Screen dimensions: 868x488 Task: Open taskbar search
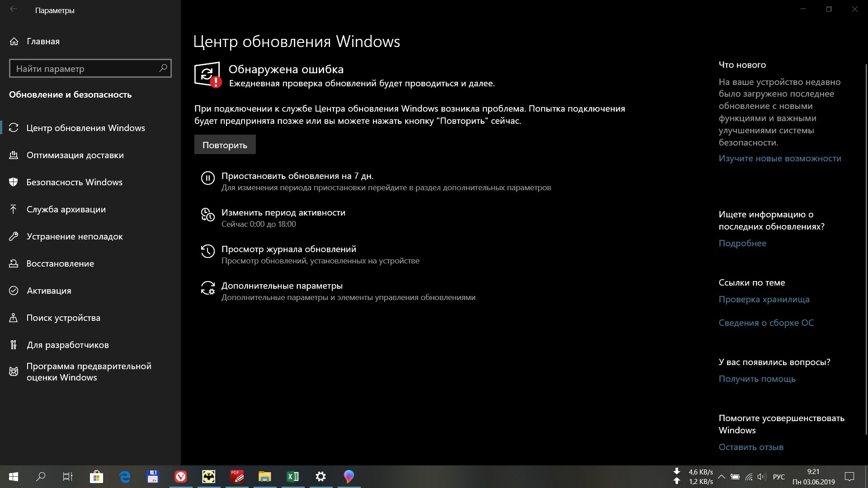41,477
